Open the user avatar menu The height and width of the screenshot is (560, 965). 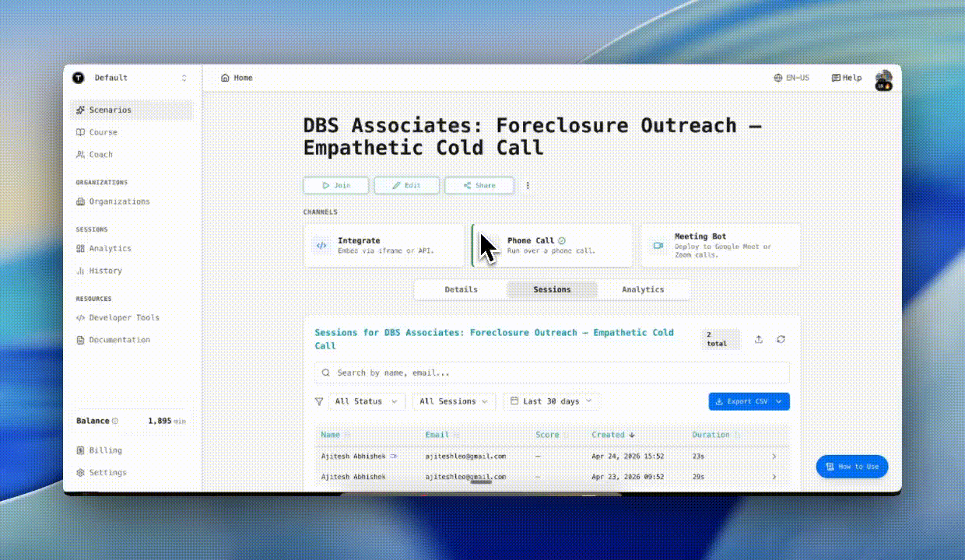tap(883, 79)
